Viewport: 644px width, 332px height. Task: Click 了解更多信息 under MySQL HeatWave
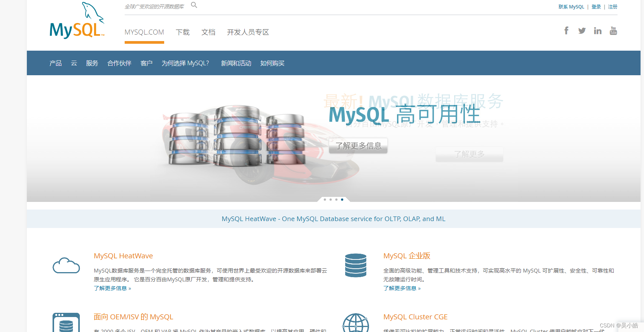coord(112,288)
